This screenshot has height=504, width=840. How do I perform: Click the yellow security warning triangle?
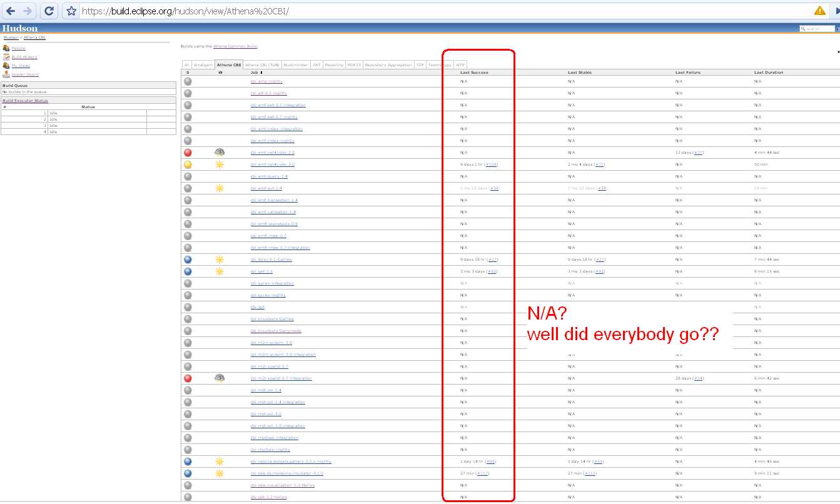pos(819,11)
